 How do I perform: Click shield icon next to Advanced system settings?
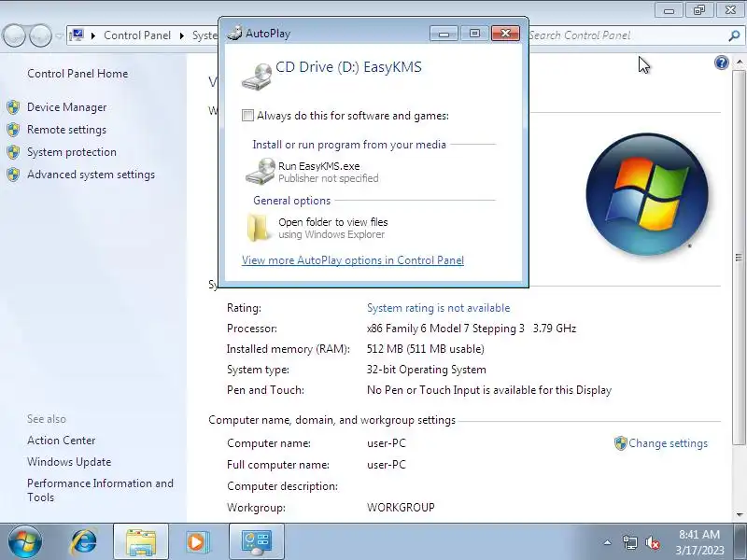(x=13, y=175)
